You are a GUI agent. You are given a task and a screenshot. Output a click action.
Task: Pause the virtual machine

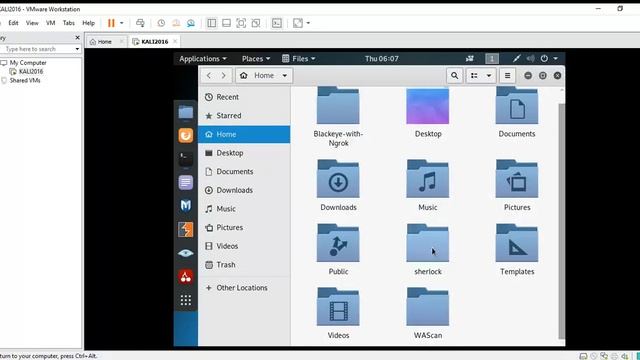(111, 23)
